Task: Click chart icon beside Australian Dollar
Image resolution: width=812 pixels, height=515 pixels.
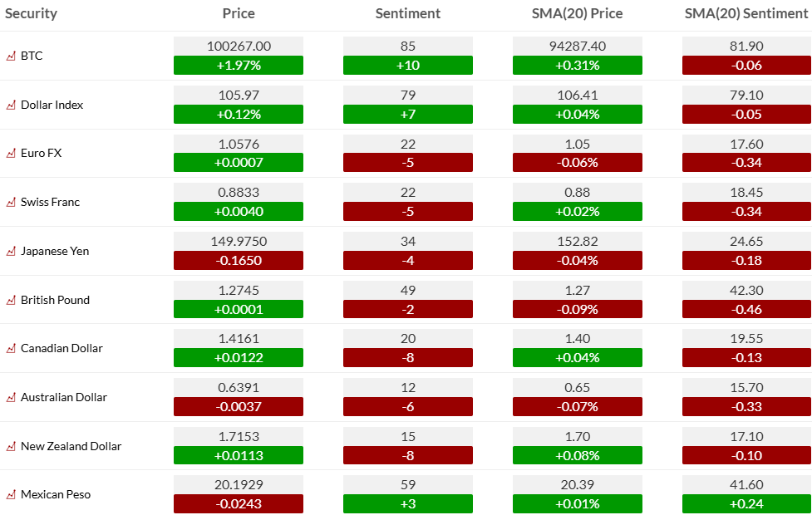Action: coord(11,398)
